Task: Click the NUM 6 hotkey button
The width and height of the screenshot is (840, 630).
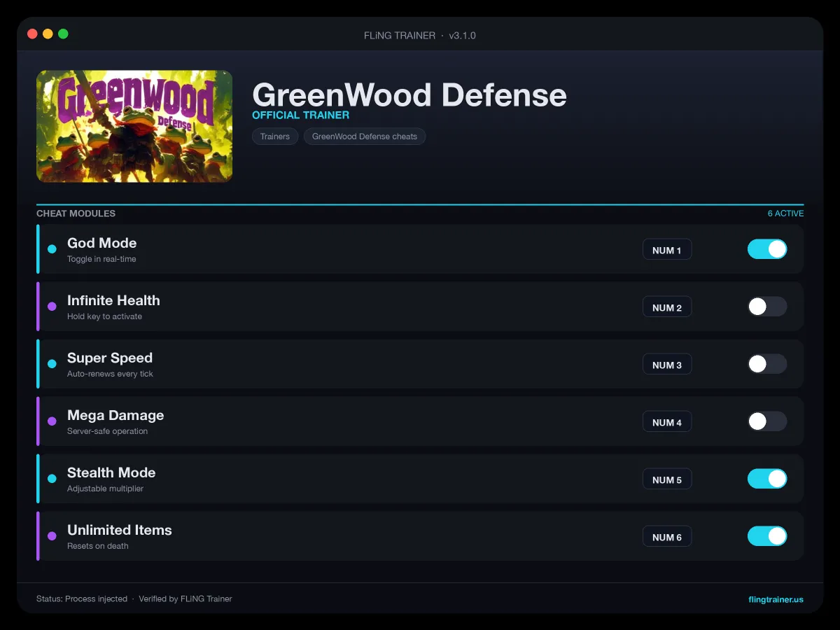Action: tap(667, 537)
